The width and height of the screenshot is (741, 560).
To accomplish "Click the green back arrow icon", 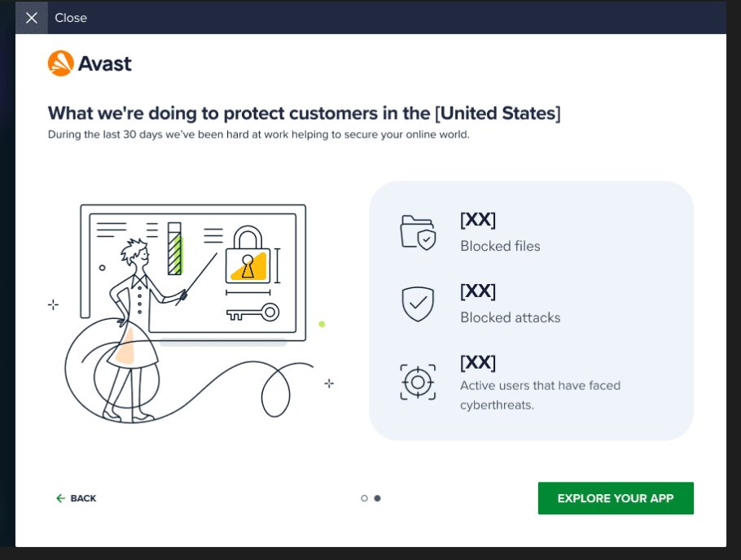I will [x=60, y=498].
